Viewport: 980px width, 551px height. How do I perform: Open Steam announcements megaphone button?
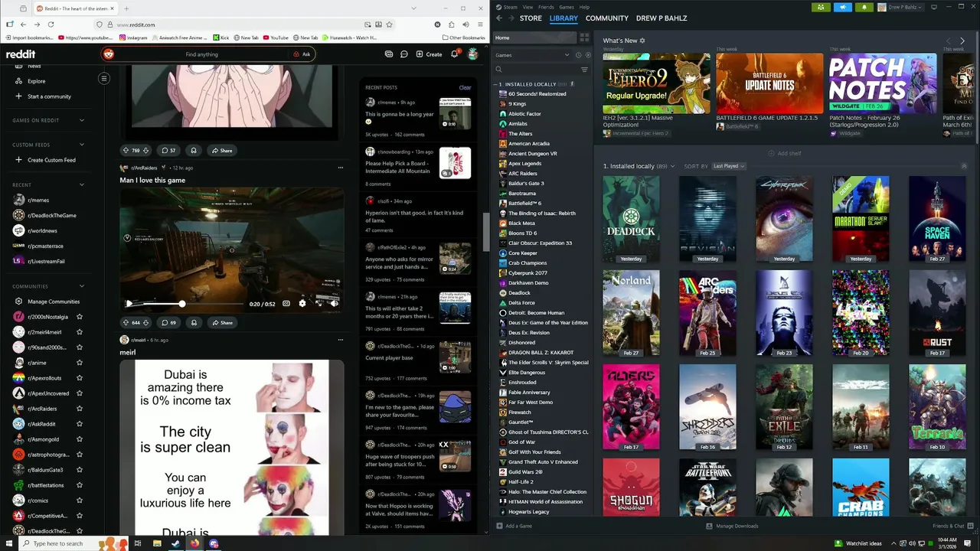pyautogui.click(x=842, y=7)
